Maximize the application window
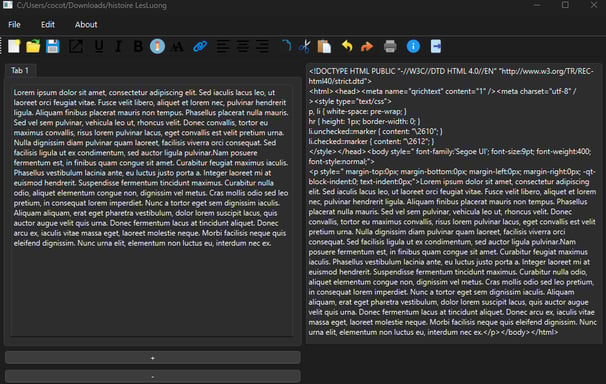 coord(565,5)
